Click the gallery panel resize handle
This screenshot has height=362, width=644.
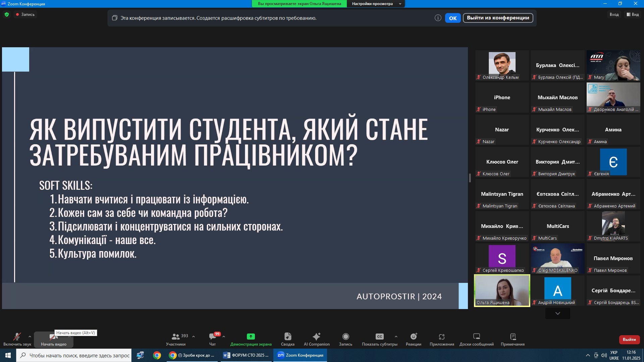[x=470, y=178]
